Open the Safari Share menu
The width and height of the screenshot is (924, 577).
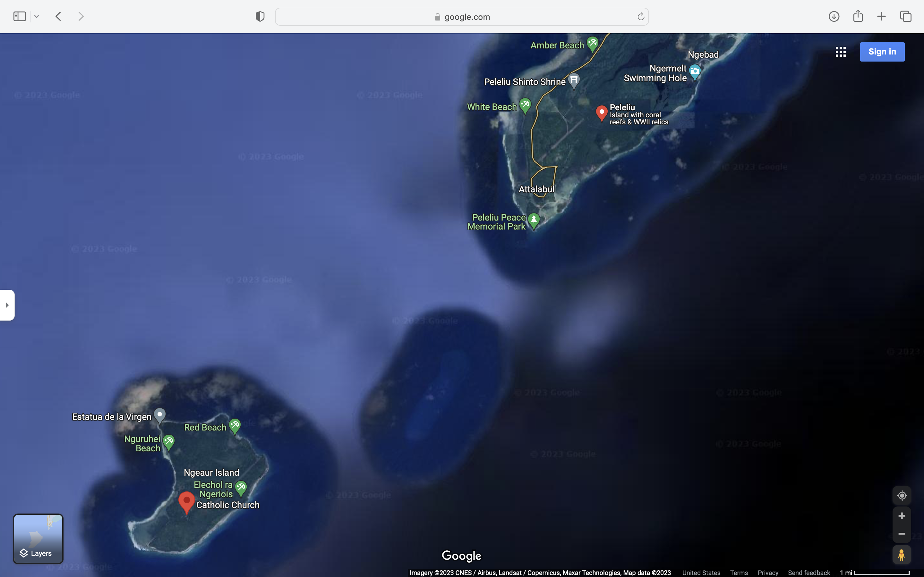tap(858, 16)
